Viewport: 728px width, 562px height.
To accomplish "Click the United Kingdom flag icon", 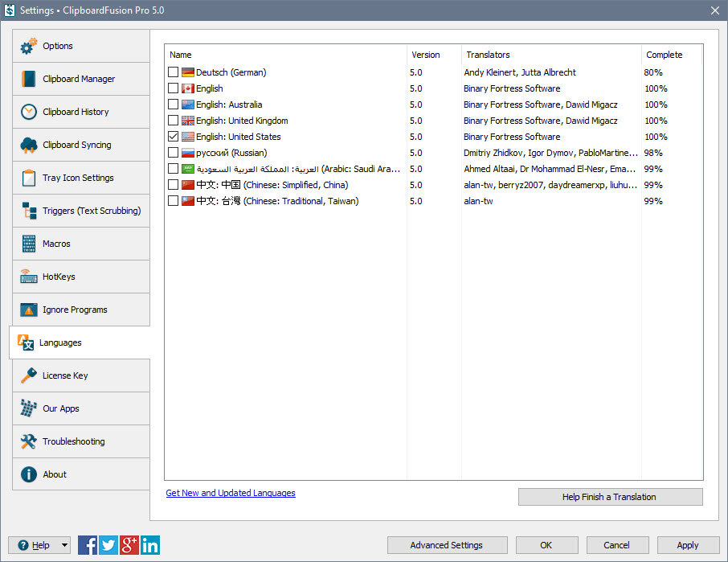I will pyautogui.click(x=188, y=121).
